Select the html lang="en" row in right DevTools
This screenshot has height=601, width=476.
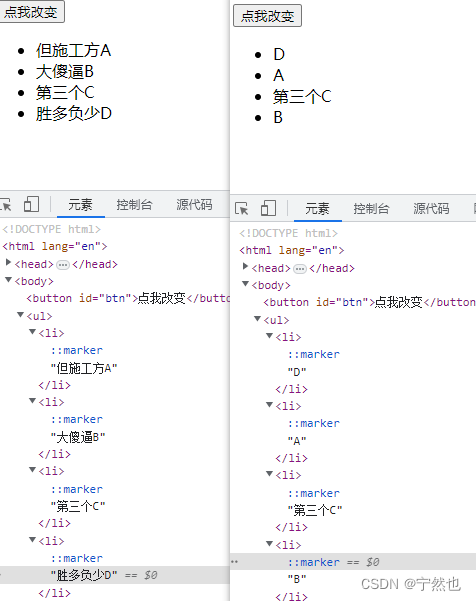click(x=292, y=250)
